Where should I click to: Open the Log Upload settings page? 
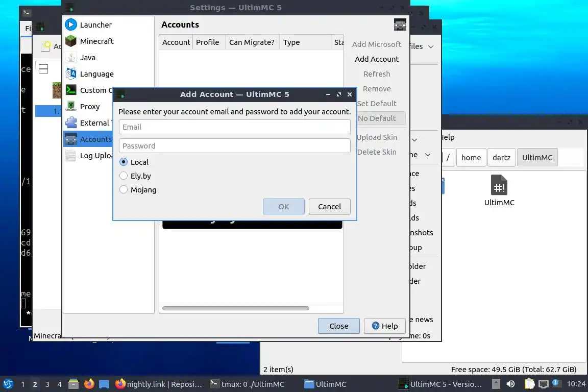coord(88,155)
